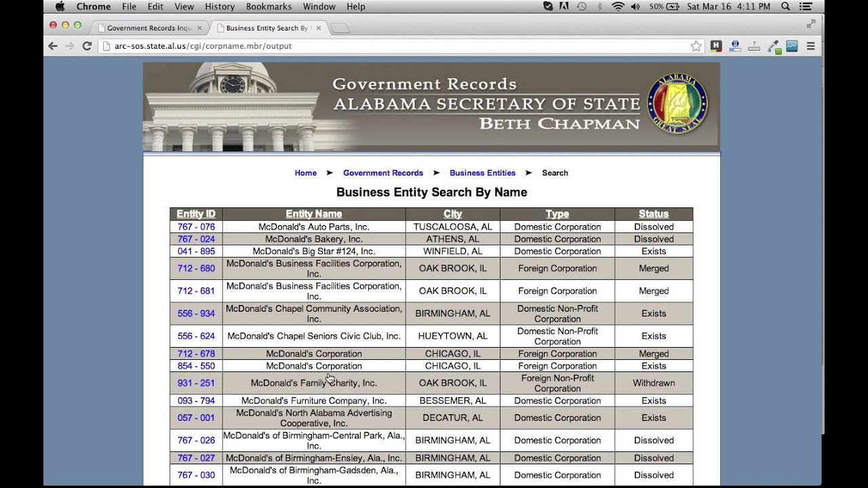Open entity 712 - 678 details
This screenshot has height=488, width=868.
pyautogui.click(x=196, y=354)
